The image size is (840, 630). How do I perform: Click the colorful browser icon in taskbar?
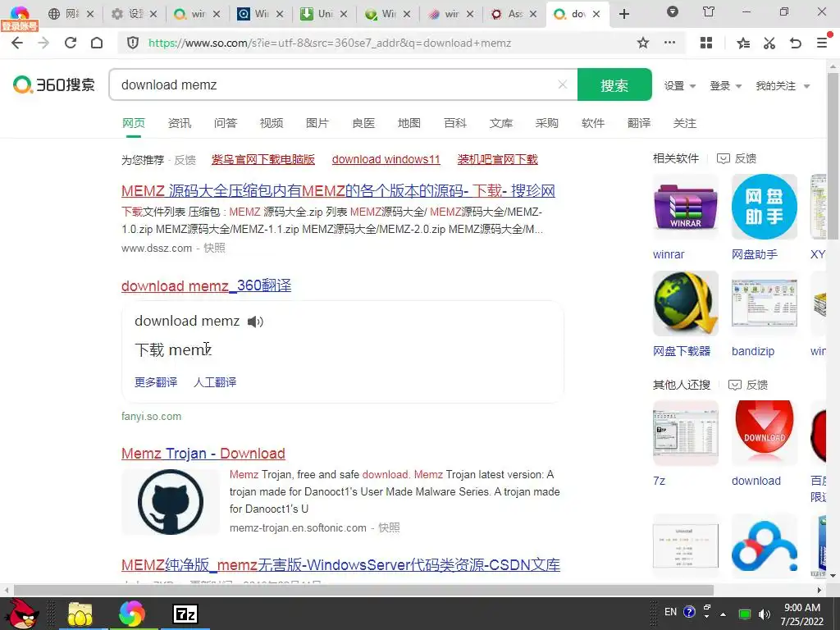[132, 614]
